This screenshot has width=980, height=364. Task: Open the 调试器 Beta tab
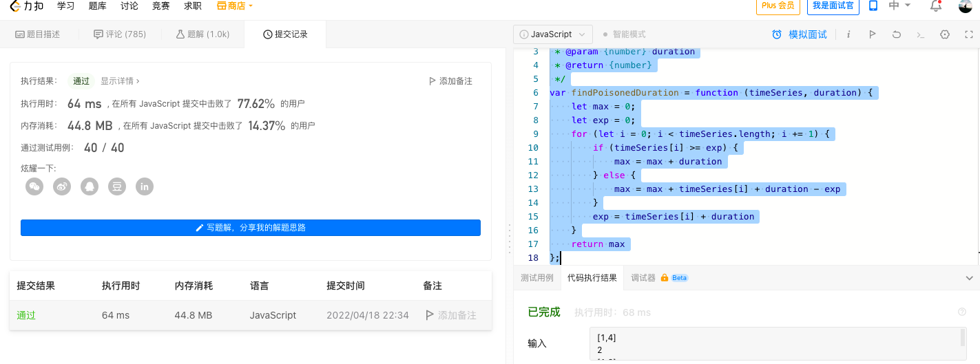click(659, 278)
